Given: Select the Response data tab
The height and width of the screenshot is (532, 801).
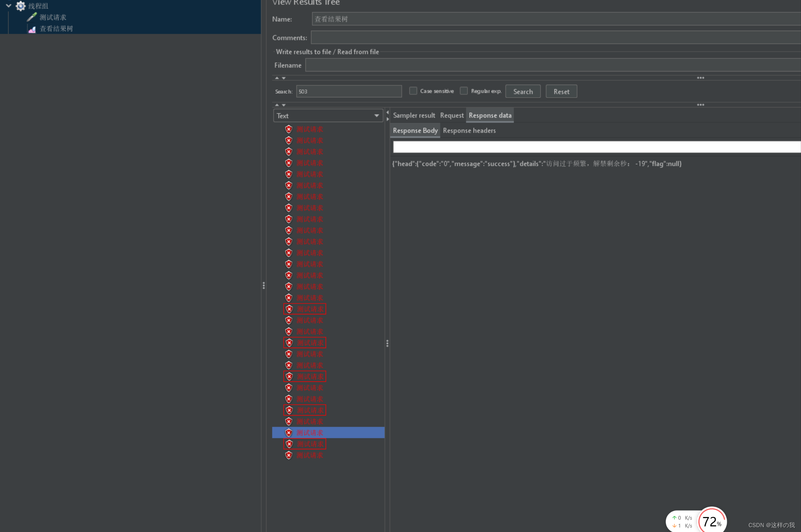Looking at the screenshot, I should (x=490, y=115).
